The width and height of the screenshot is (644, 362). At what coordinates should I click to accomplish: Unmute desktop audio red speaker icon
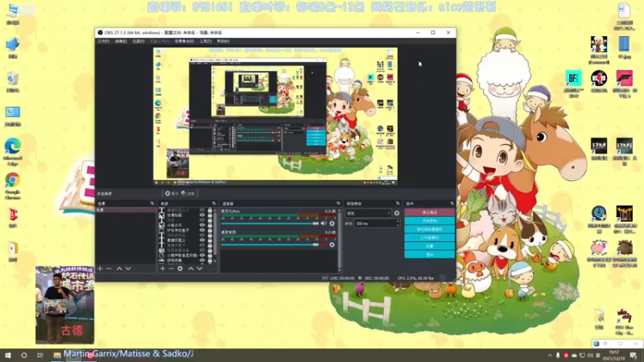[x=324, y=245]
